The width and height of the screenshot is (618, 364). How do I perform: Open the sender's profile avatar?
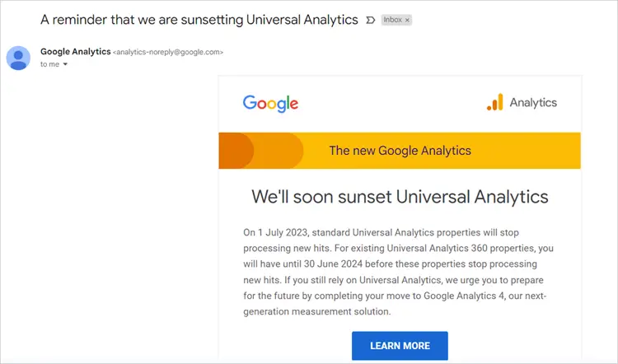tap(18, 58)
